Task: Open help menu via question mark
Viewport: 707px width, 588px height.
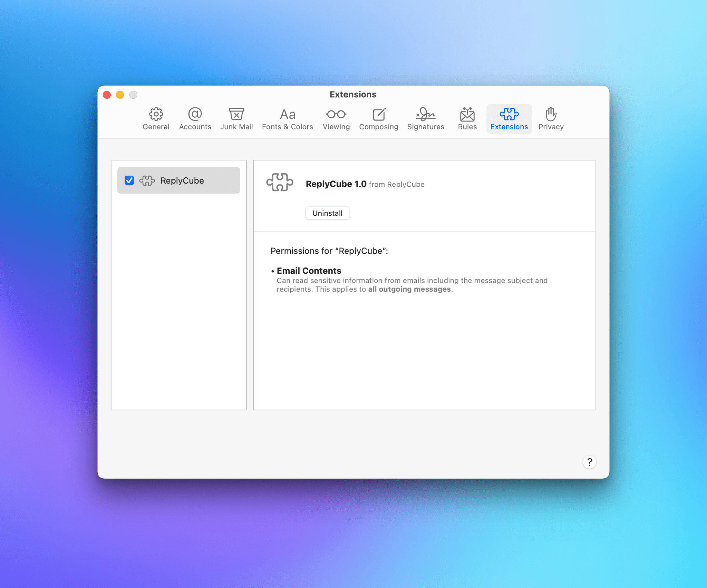Action: (x=588, y=462)
